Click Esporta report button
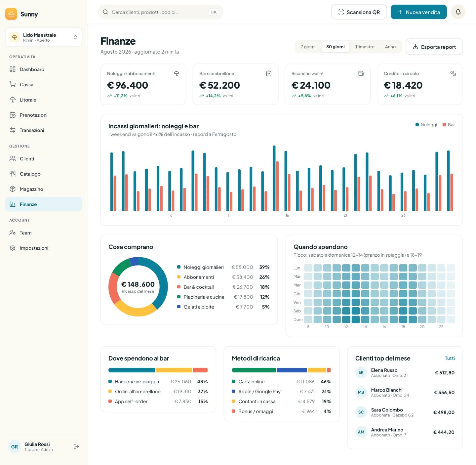The image size is (476, 465). click(x=434, y=47)
